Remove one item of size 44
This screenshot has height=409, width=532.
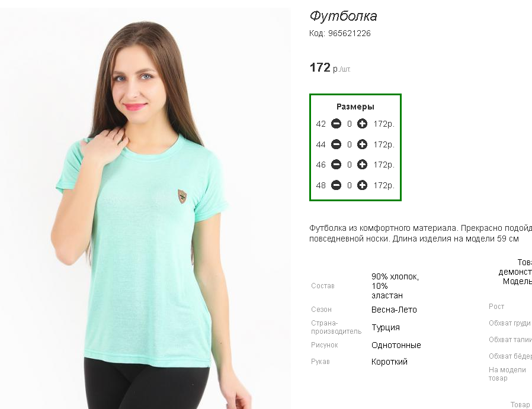336,144
